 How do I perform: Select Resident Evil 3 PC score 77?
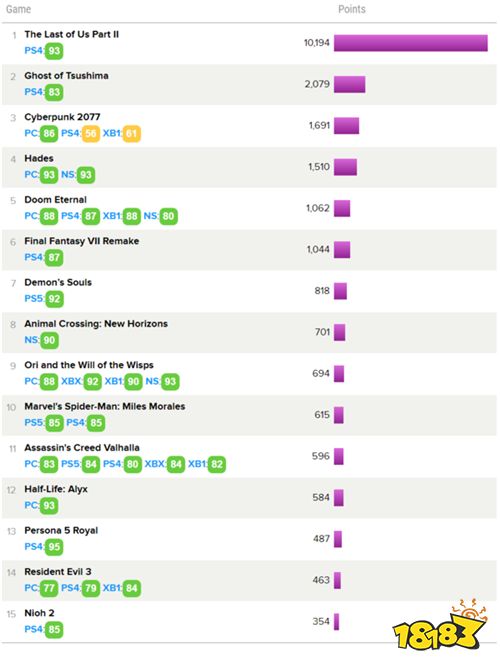[49, 588]
